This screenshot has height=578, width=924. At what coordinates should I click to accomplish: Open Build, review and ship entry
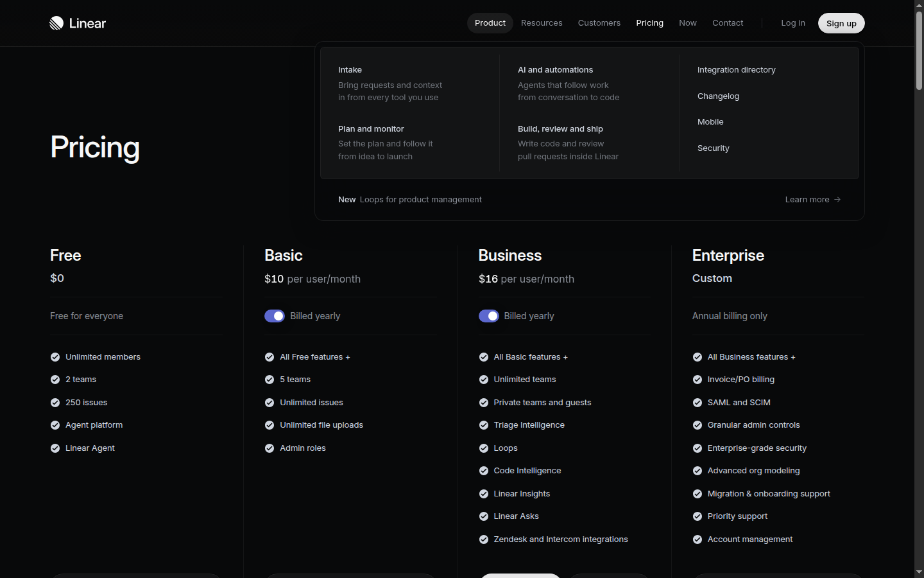click(x=569, y=143)
